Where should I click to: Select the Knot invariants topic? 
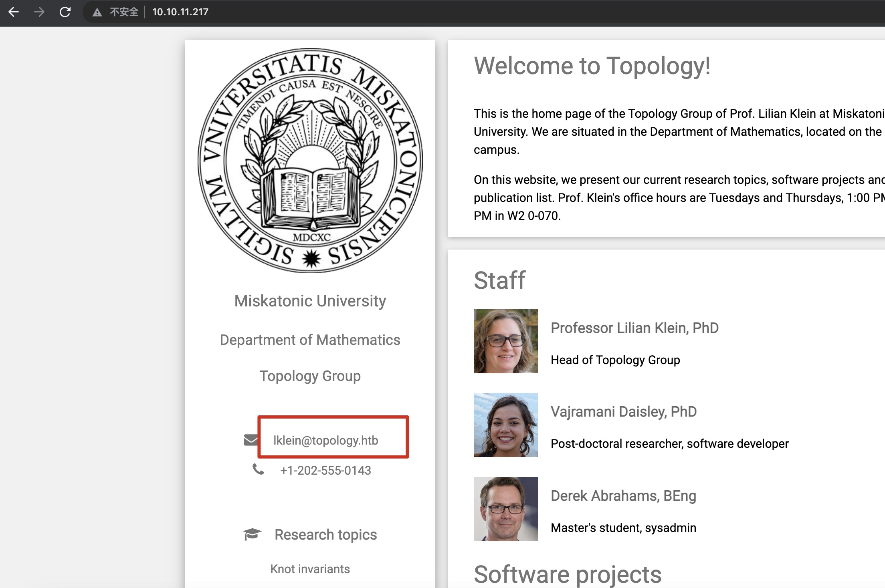(x=310, y=569)
